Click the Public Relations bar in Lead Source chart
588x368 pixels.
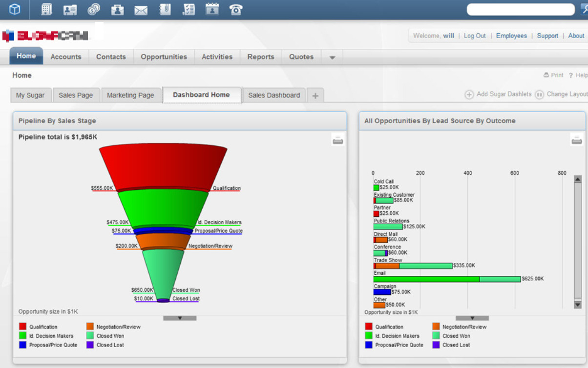pyautogui.click(x=388, y=226)
